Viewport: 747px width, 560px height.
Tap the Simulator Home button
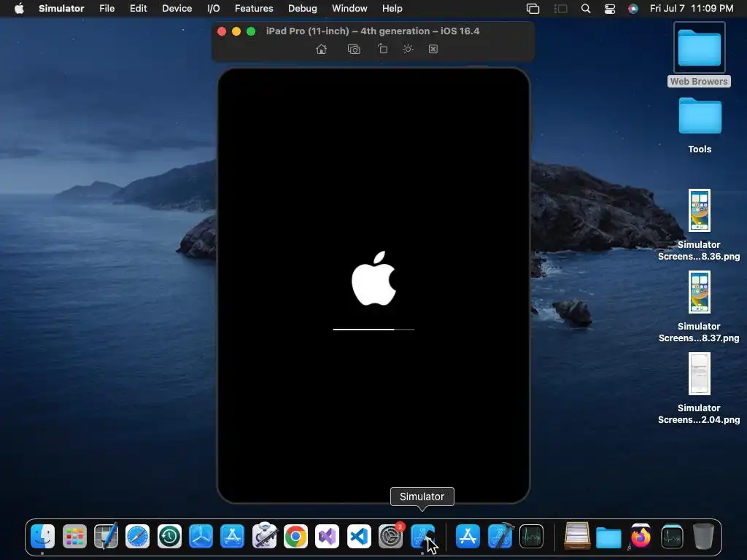click(321, 49)
